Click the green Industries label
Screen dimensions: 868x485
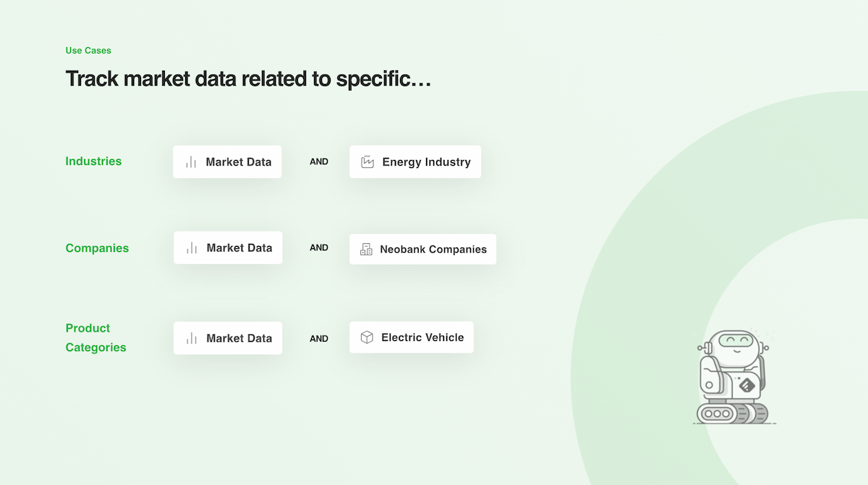click(93, 161)
